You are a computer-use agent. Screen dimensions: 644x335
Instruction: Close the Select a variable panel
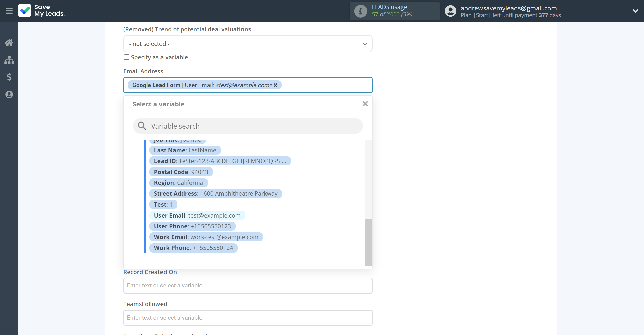pos(365,104)
